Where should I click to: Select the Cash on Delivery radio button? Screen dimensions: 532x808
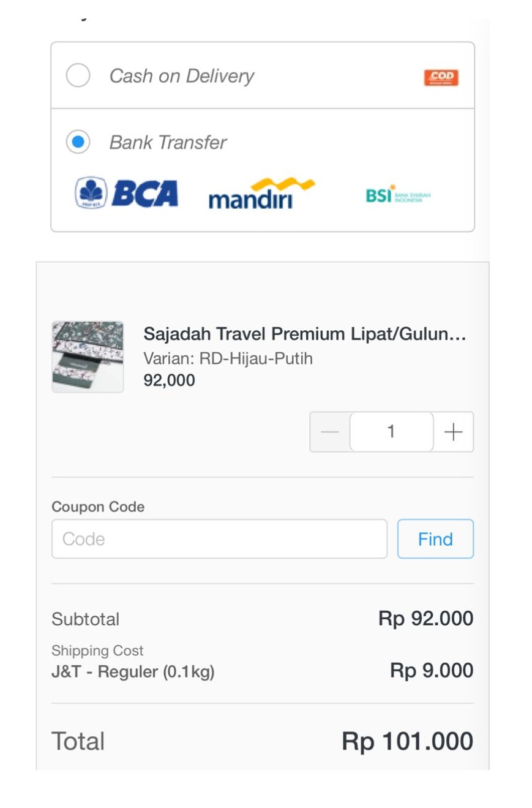click(78, 76)
